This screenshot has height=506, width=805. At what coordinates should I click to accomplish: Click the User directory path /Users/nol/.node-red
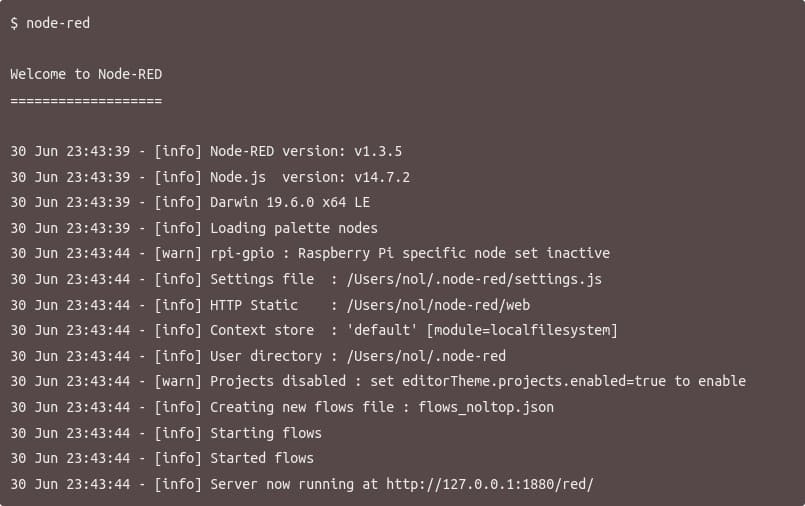pos(426,356)
